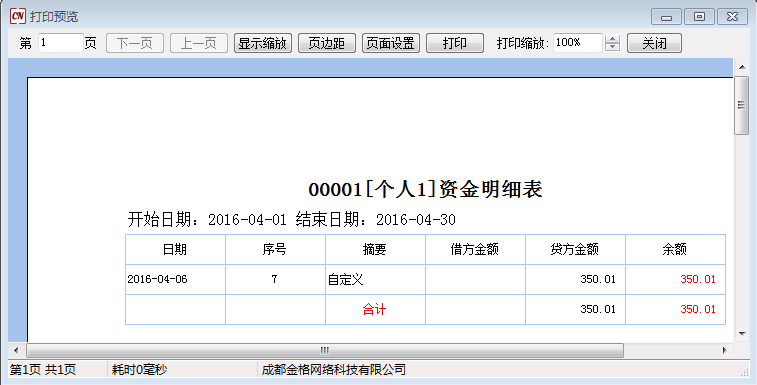757x385 pixels.
Task: Focus the page number input field
Action: point(60,43)
